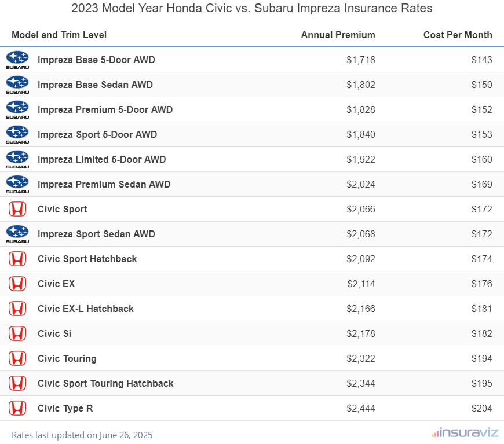The width and height of the screenshot is (504, 444).
Task: Select the Civic Type R label
Action: click(65, 408)
